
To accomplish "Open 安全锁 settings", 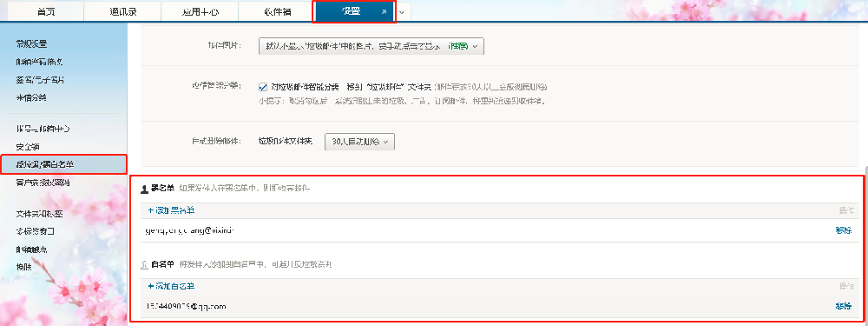I will click(x=28, y=146).
